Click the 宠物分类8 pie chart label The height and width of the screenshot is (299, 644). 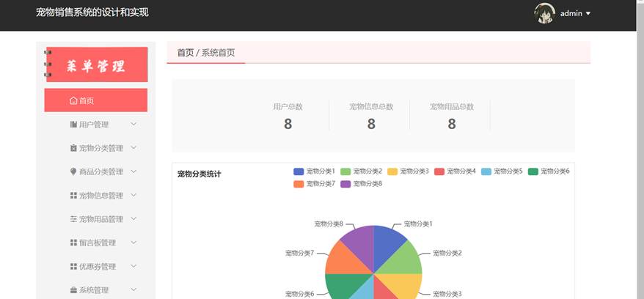pyautogui.click(x=329, y=224)
